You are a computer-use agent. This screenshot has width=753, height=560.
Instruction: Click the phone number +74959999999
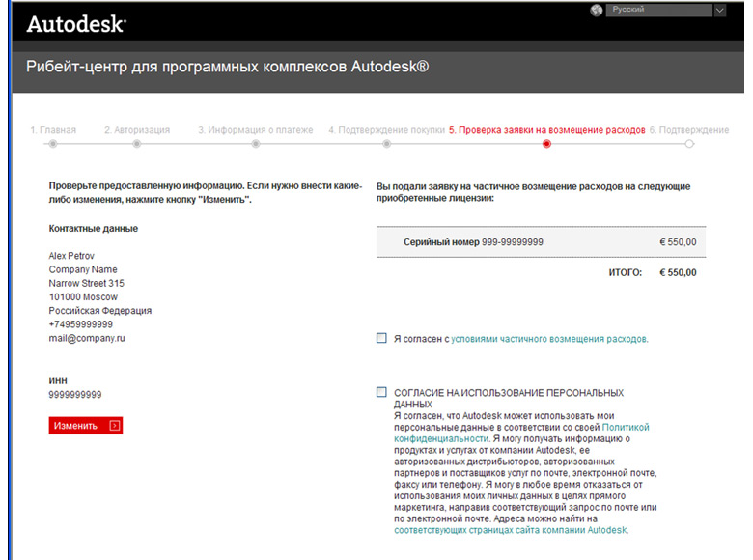pyautogui.click(x=81, y=324)
